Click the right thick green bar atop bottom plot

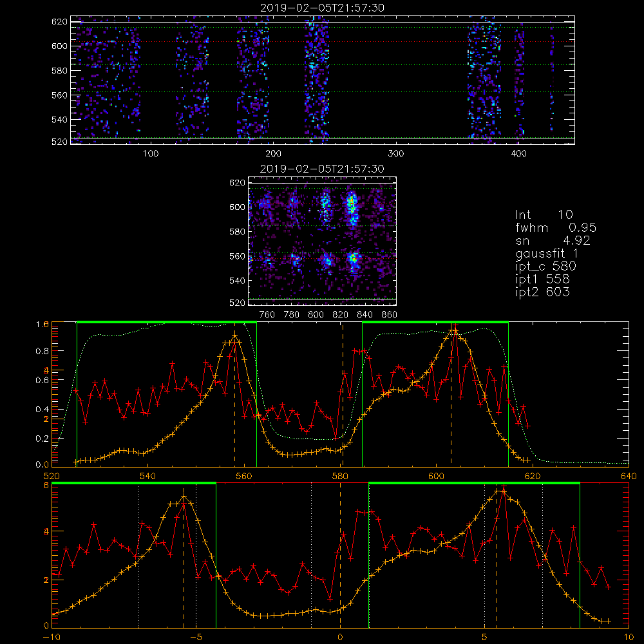point(475,484)
